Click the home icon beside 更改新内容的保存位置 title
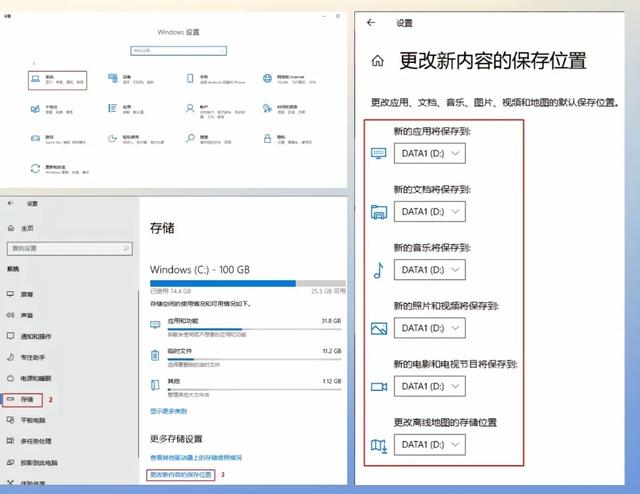The height and width of the screenshot is (494, 640). click(x=378, y=61)
